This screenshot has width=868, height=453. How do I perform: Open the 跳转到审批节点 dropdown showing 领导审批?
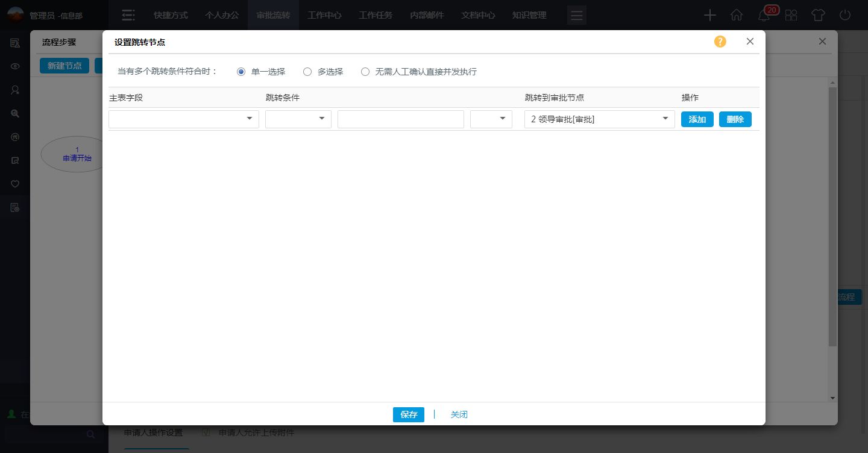599,119
